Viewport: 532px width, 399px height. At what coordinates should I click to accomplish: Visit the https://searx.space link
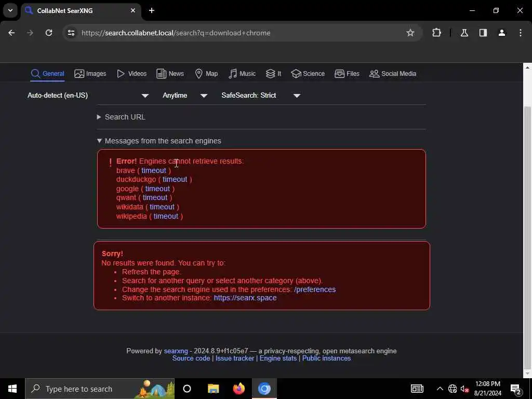tap(245, 298)
